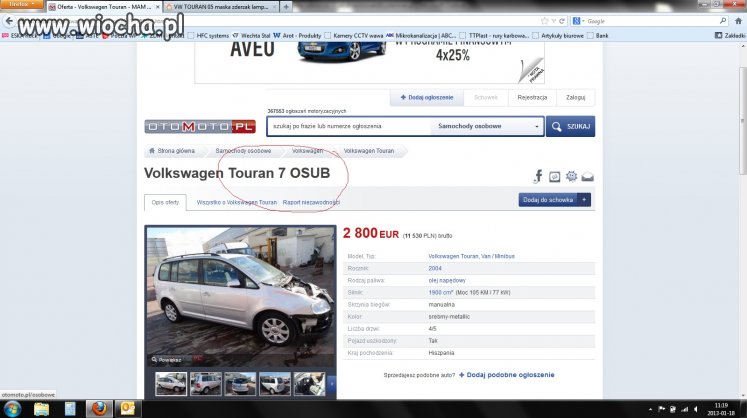Open the Arot - Produkty bookmark
The image size is (747, 418).
click(x=297, y=36)
